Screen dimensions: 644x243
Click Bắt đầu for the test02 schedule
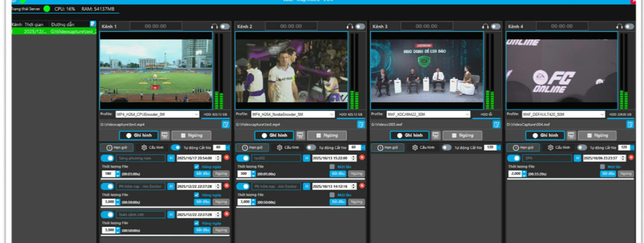pos(338,174)
